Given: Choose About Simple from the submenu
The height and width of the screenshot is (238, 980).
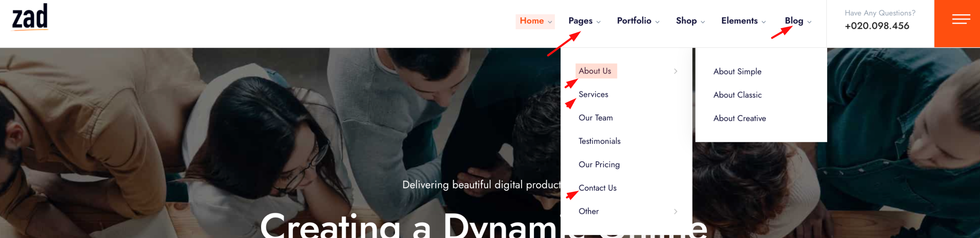Looking at the screenshot, I should 737,72.
